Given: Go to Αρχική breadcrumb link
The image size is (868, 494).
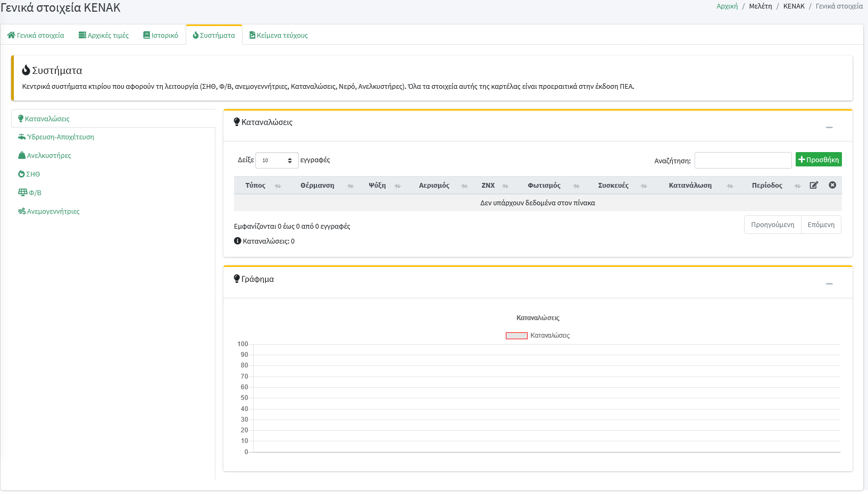Looking at the screenshot, I should [x=727, y=6].
